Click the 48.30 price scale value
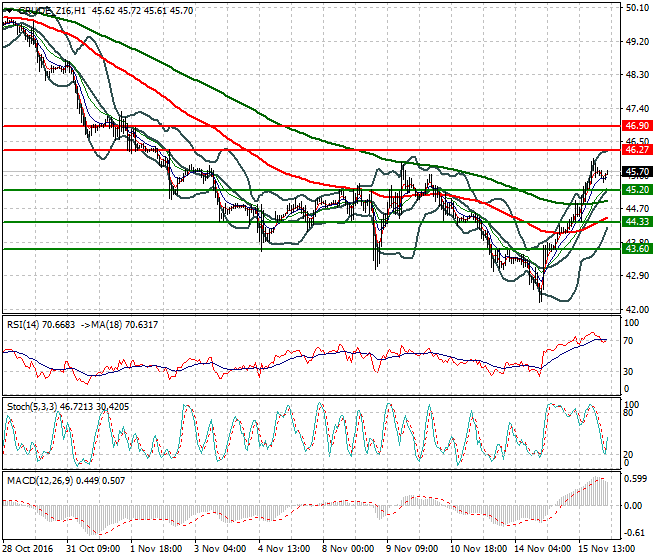 pos(637,75)
